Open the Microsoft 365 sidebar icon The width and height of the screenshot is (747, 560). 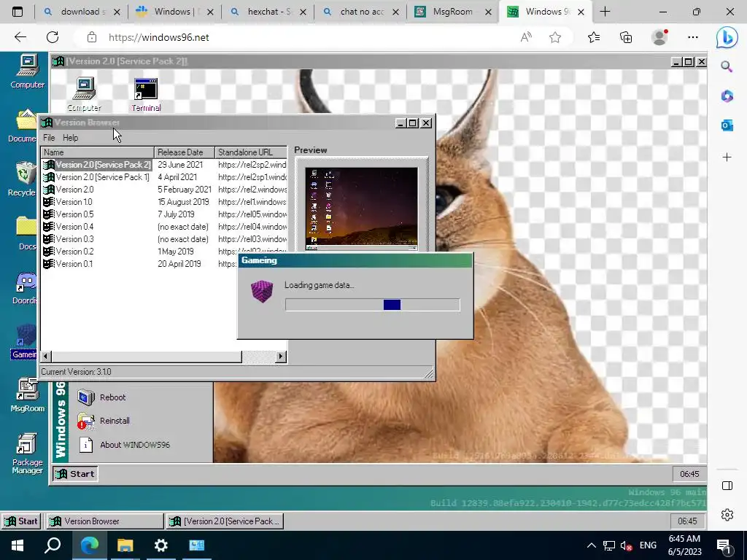click(727, 96)
